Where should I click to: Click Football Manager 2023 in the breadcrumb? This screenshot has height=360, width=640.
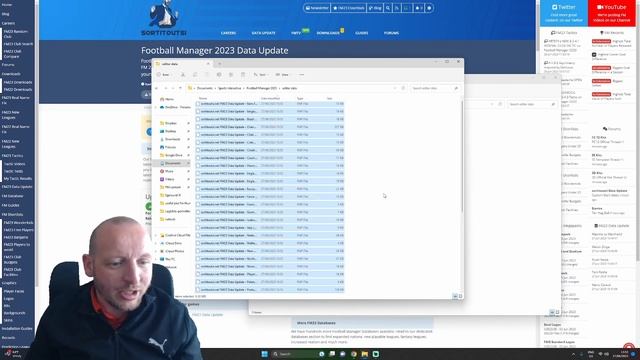pos(262,88)
